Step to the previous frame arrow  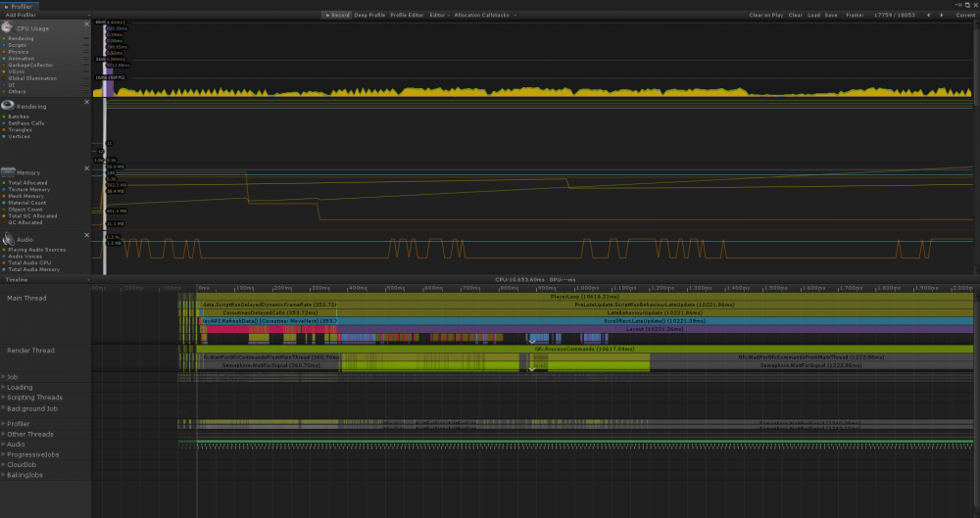click(x=927, y=16)
